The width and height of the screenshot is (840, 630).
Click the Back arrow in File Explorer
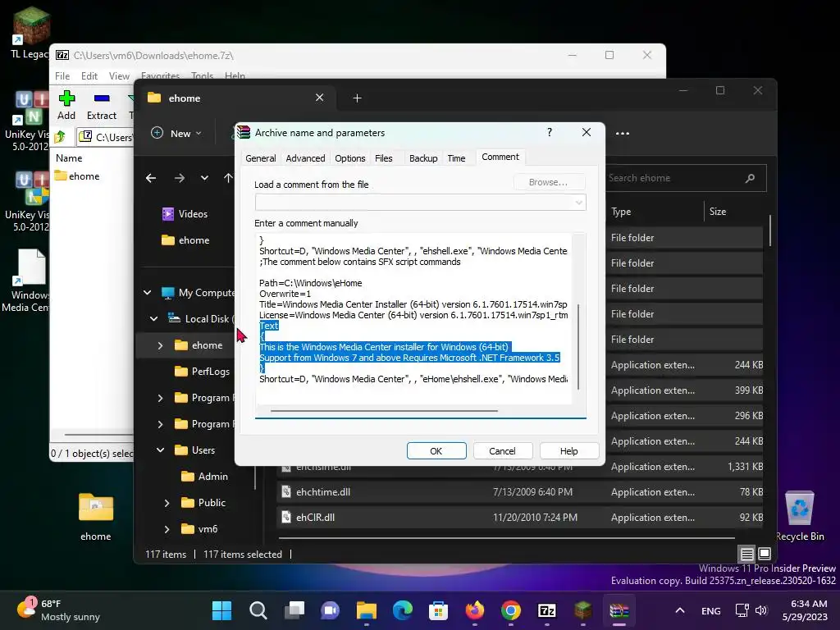click(x=151, y=178)
